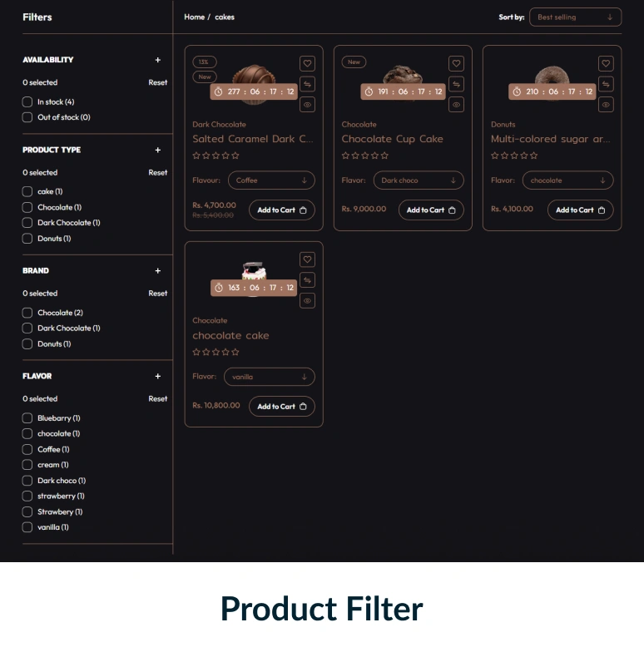Viewport: 644px width, 652px height.
Task: Check the In stock availability filter
Action: 27,101
